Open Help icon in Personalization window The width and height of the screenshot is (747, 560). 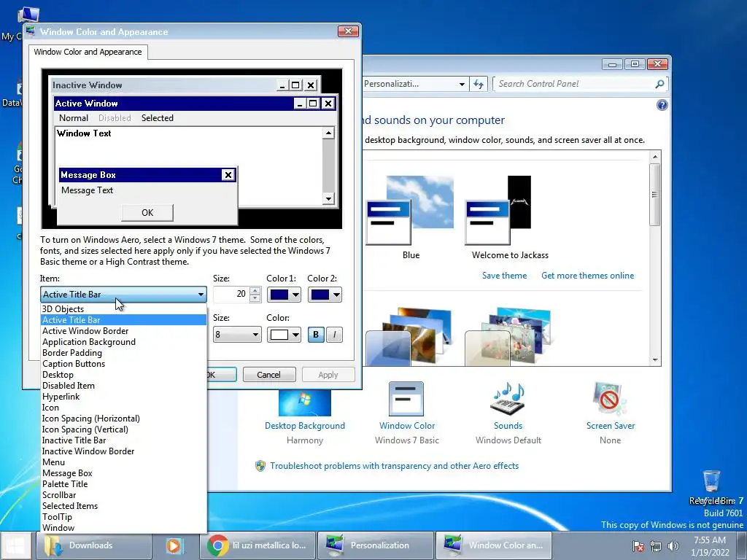point(662,105)
